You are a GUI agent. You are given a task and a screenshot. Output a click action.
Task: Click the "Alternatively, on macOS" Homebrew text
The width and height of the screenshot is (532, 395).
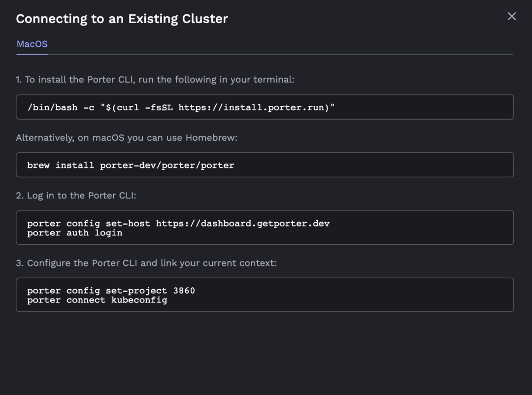(x=127, y=138)
